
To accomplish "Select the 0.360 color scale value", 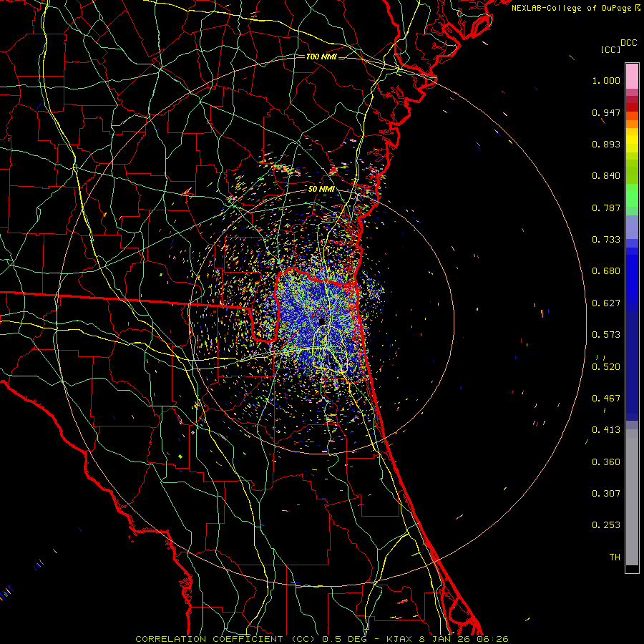I will (x=606, y=462).
